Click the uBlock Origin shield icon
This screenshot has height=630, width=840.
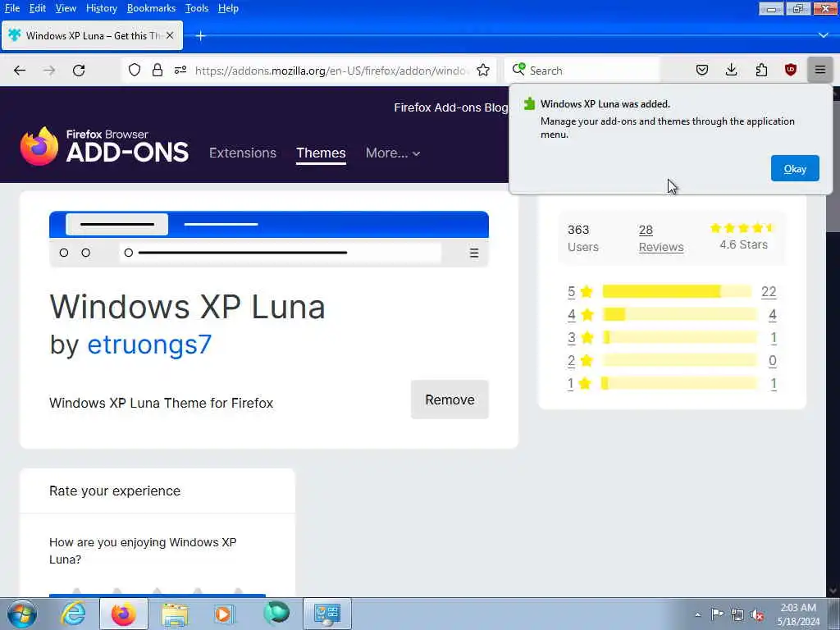point(791,71)
